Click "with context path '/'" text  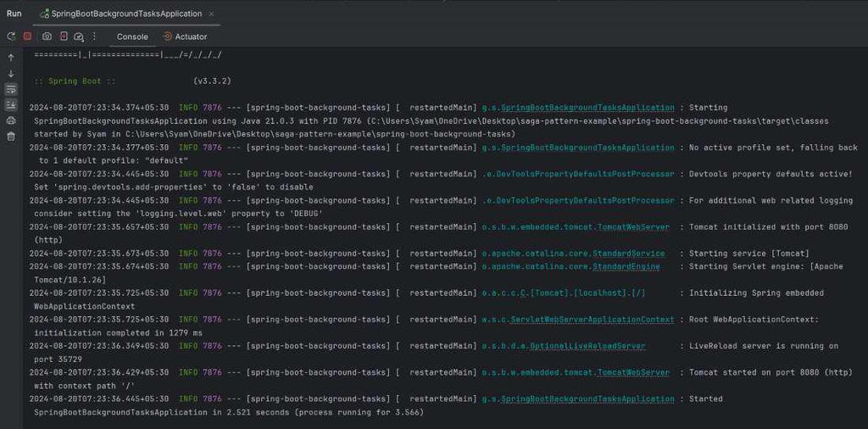click(x=84, y=386)
